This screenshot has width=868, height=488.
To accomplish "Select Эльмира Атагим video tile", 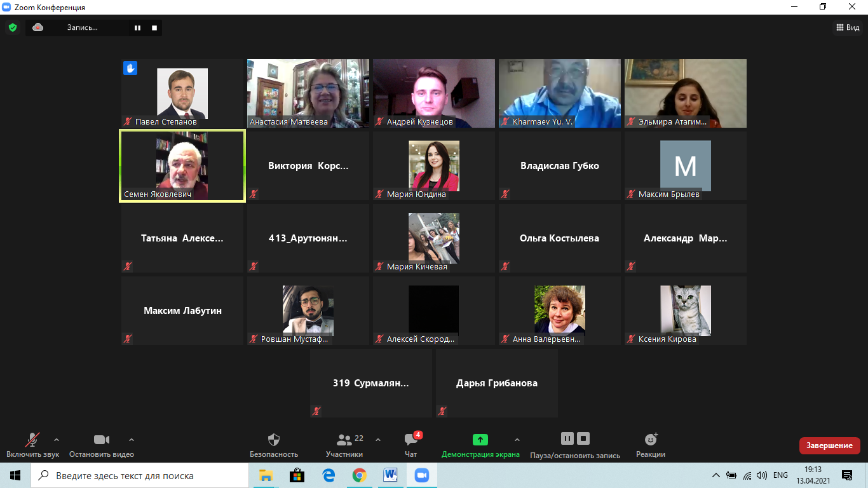I will click(686, 93).
